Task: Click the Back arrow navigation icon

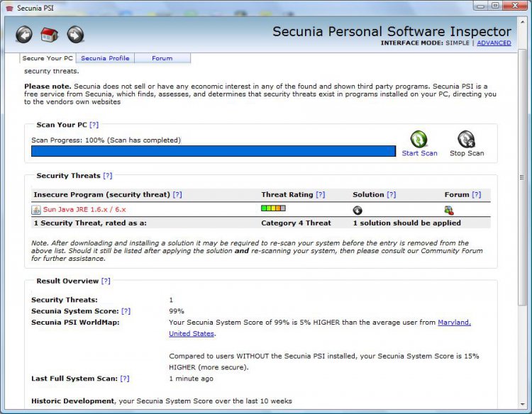Action: coord(24,35)
